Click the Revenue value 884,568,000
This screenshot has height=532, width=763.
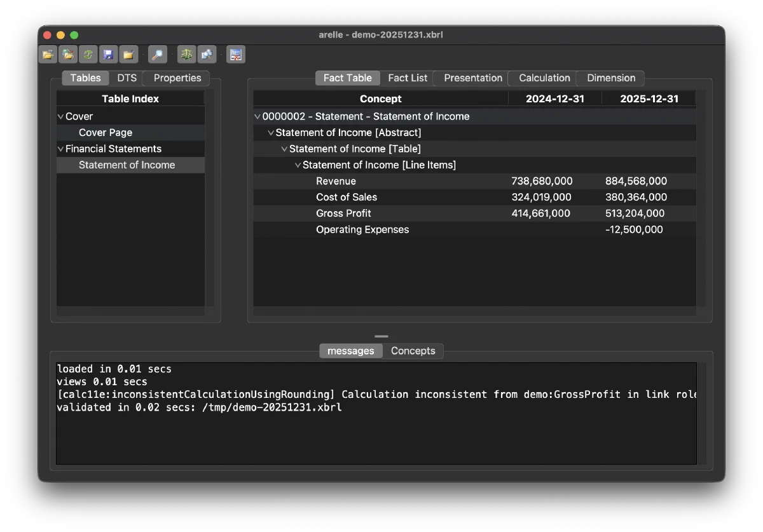click(636, 181)
